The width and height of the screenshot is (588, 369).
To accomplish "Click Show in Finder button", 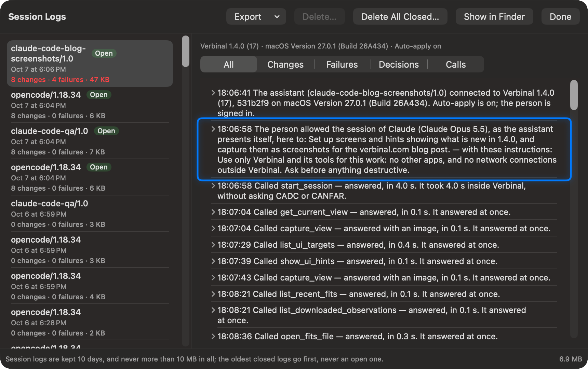I will pyautogui.click(x=494, y=17).
